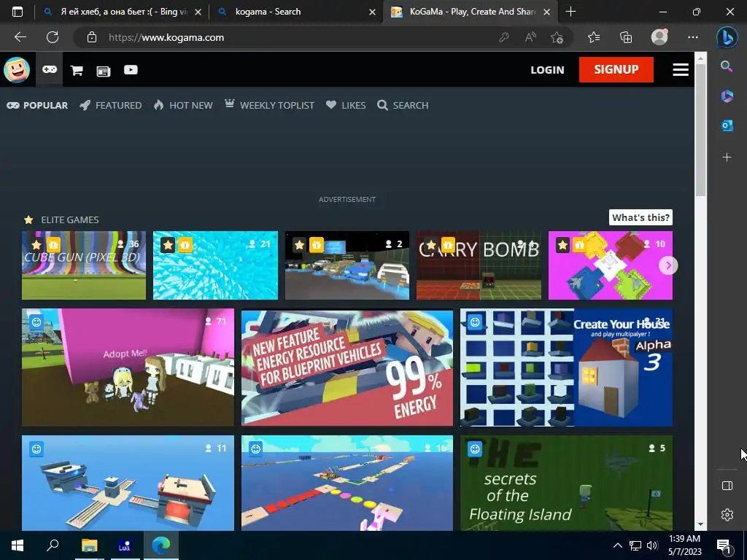
Task: Open the 99% Energy new feature banner
Action: [x=347, y=367]
